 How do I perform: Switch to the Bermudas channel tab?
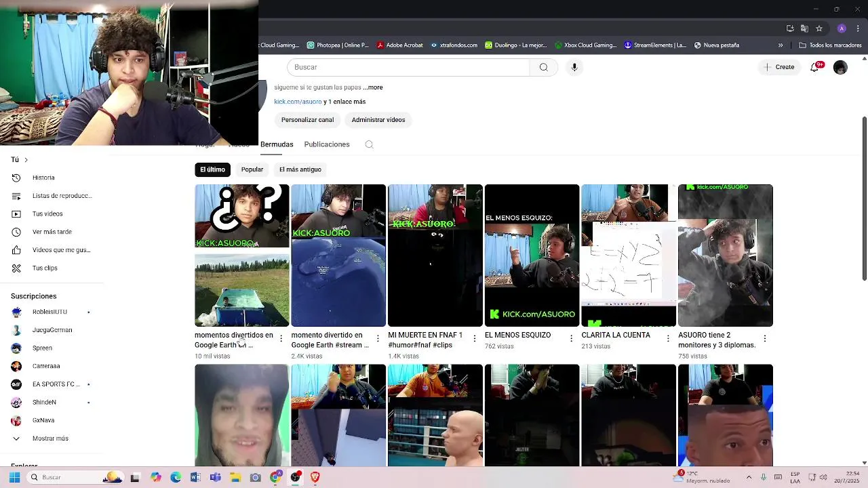pyautogui.click(x=277, y=144)
